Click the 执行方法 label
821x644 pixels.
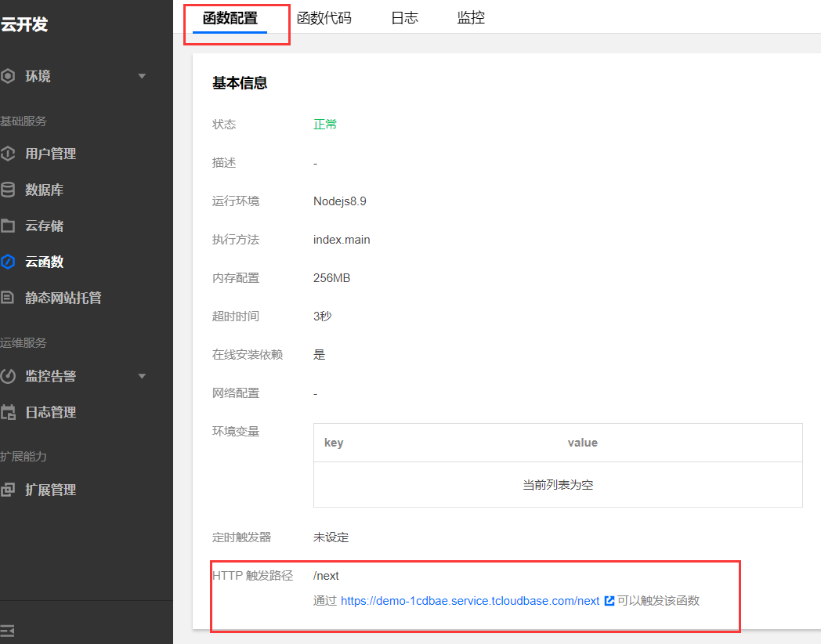(236, 239)
